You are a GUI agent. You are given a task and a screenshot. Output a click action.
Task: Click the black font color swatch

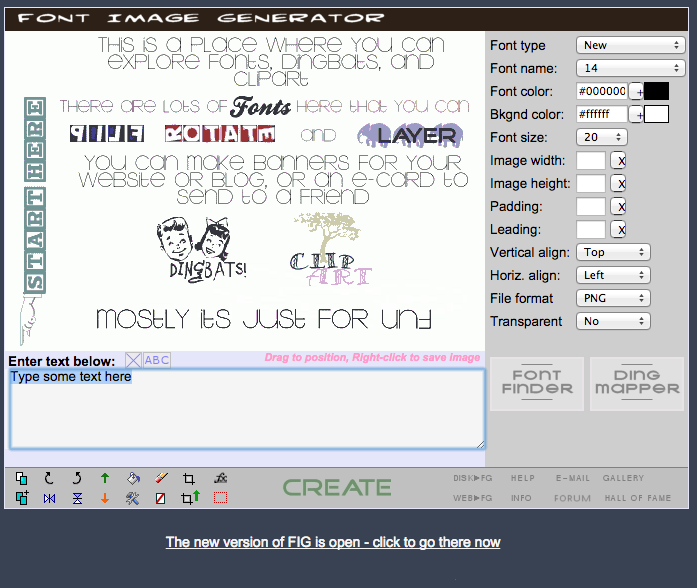coord(656,92)
